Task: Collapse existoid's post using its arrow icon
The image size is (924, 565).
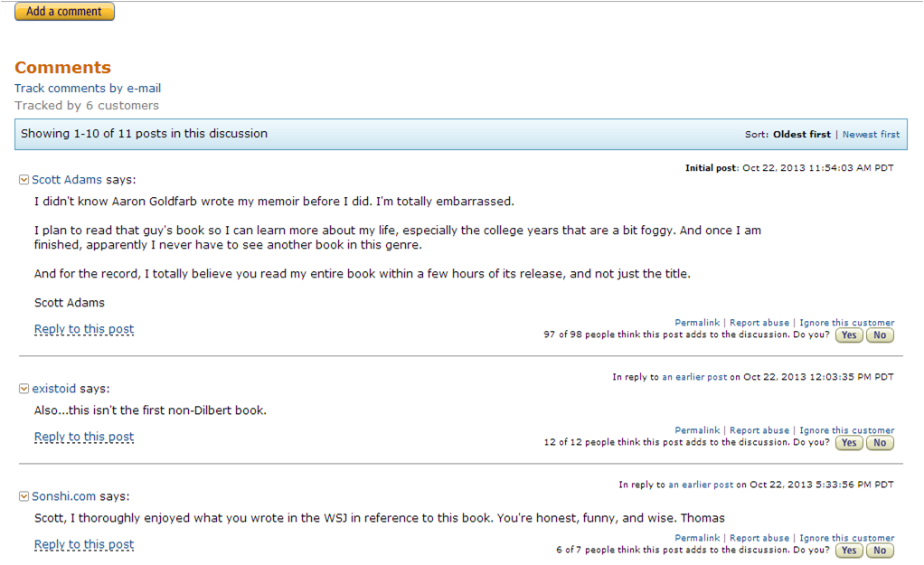Action: point(24,389)
